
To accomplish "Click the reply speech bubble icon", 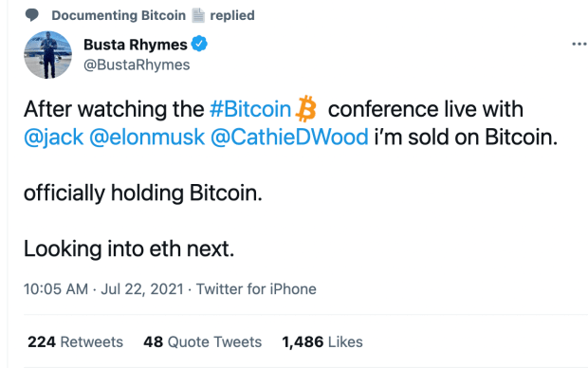I will click(x=32, y=15).
